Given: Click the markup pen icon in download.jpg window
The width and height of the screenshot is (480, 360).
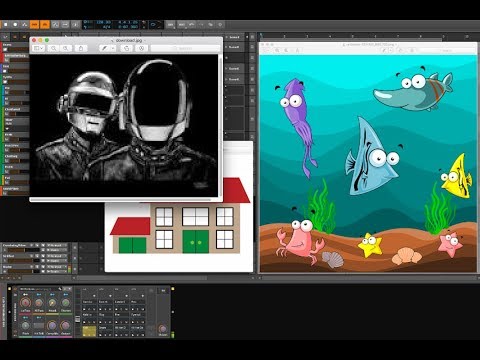Looking at the screenshot, I should click(x=104, y=48).
